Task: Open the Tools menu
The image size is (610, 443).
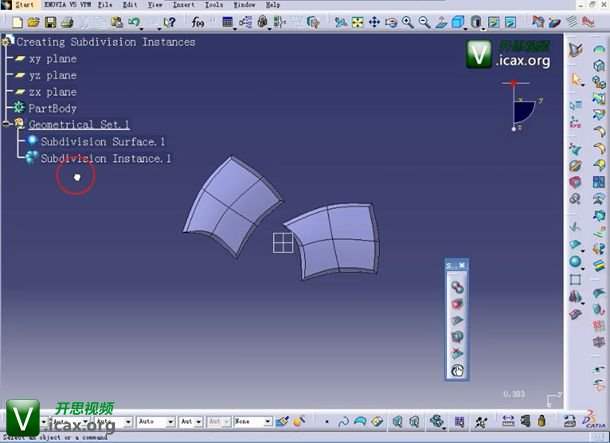Action: click(214, 5)
